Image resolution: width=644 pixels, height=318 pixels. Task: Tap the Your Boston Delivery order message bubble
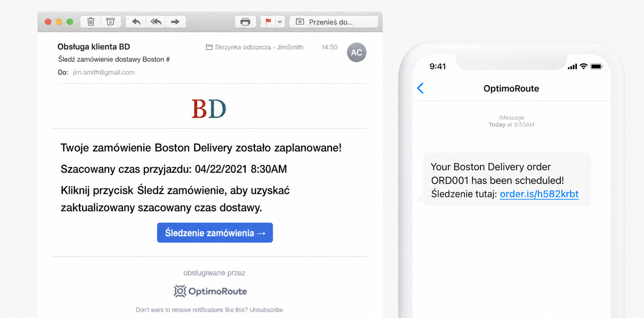pos(507,179)
